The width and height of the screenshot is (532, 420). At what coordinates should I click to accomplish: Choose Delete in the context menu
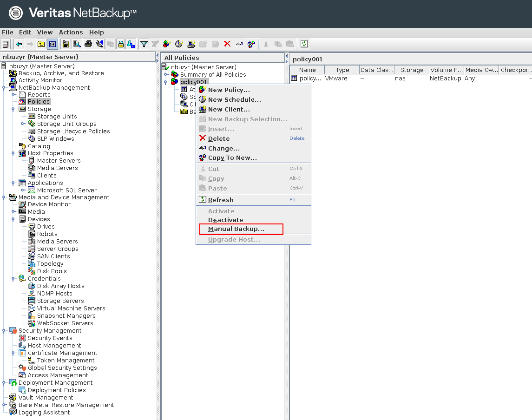coord(253,139)
